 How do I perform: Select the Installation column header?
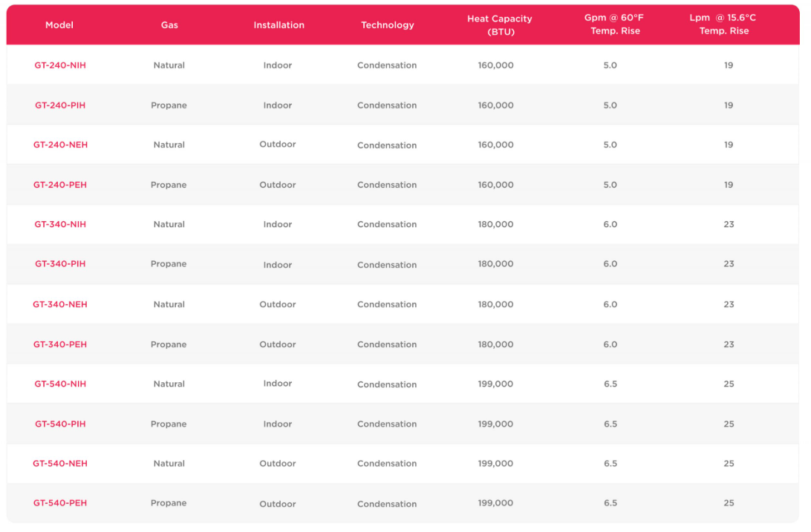279,25
